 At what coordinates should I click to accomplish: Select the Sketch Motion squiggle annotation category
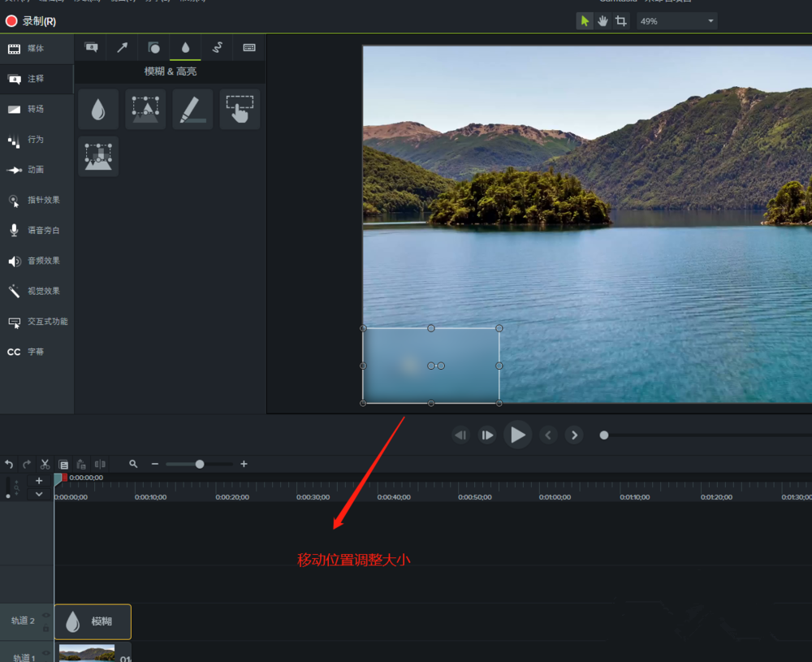(217, 47)
